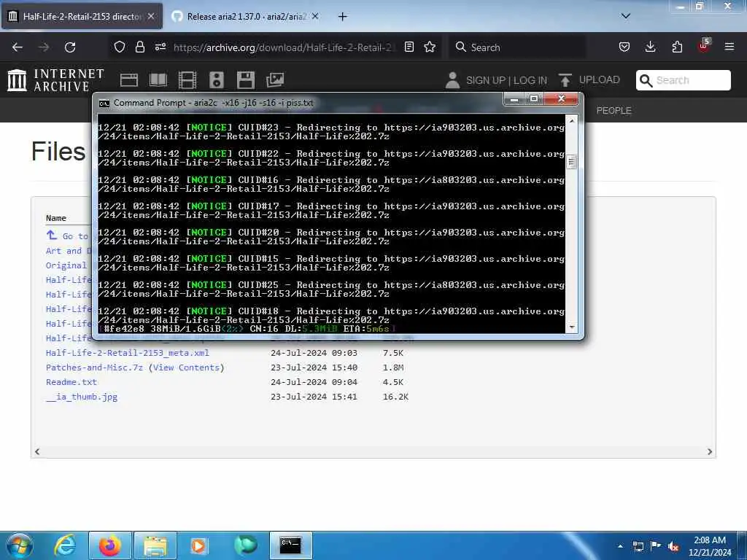Go back in Firefox
Image resolution: width=747 pixels, height=560 pixels.
point(18,47)
